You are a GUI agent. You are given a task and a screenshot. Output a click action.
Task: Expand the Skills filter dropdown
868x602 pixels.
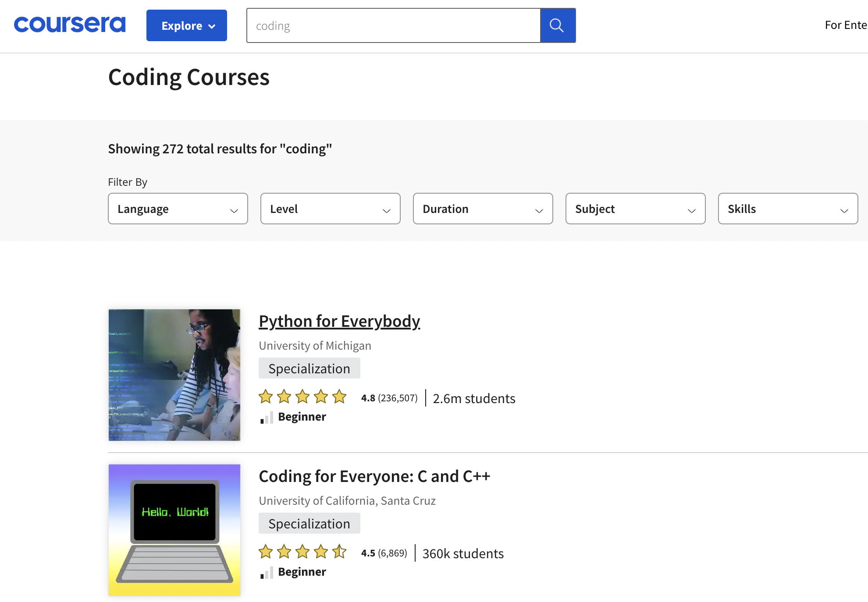tap(788, 209)
